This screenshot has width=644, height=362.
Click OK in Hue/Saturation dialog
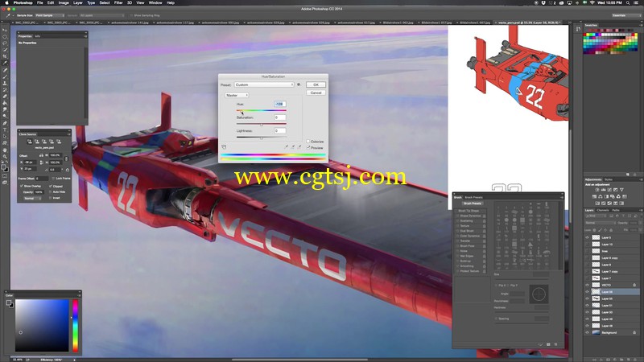316,84
